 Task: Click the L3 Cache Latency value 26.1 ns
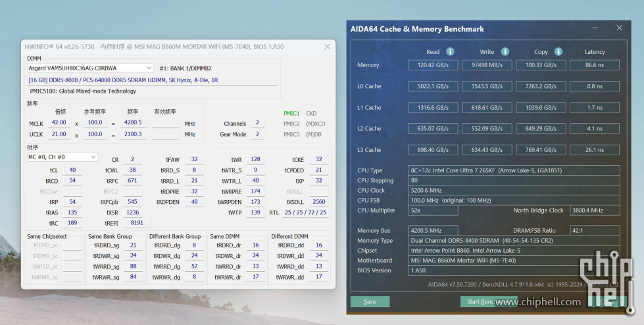coord(594,150)
